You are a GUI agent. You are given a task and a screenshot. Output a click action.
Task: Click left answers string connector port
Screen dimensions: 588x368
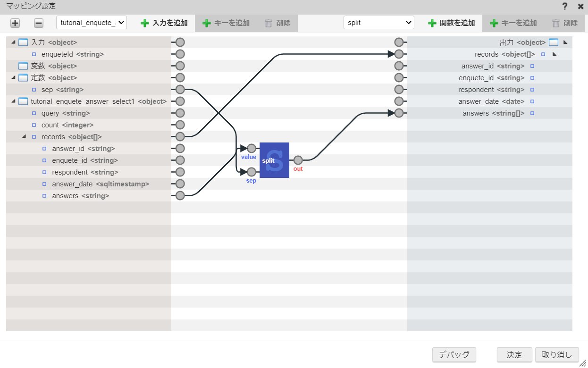tap(180, 196)
